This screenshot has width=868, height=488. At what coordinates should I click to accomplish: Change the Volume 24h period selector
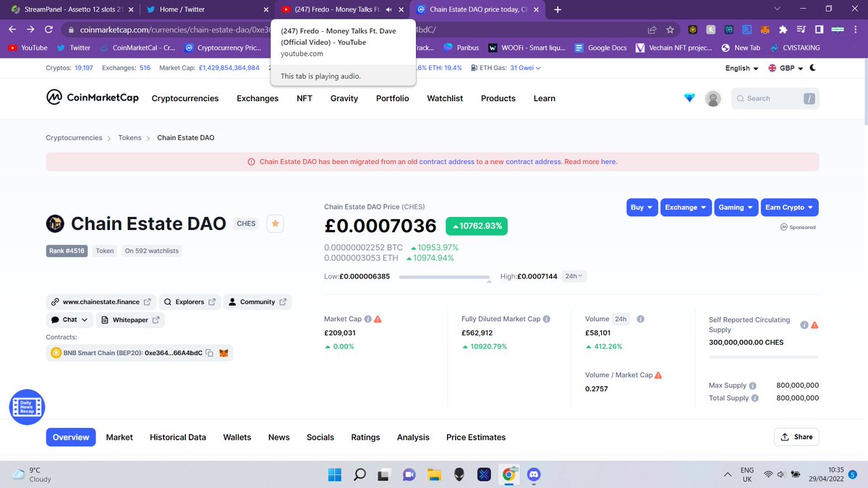click(621, 319)
